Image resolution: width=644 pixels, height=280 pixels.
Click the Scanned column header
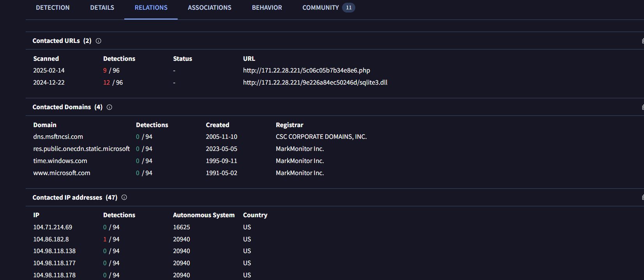point(46,59)
